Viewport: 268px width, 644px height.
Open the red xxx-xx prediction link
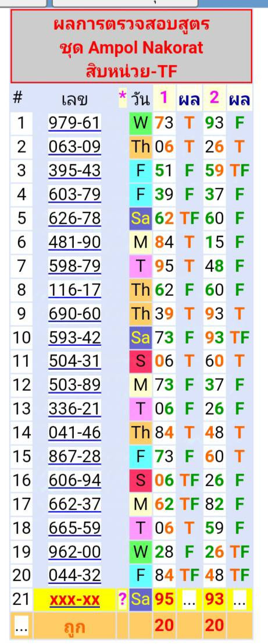click(74, 600)
